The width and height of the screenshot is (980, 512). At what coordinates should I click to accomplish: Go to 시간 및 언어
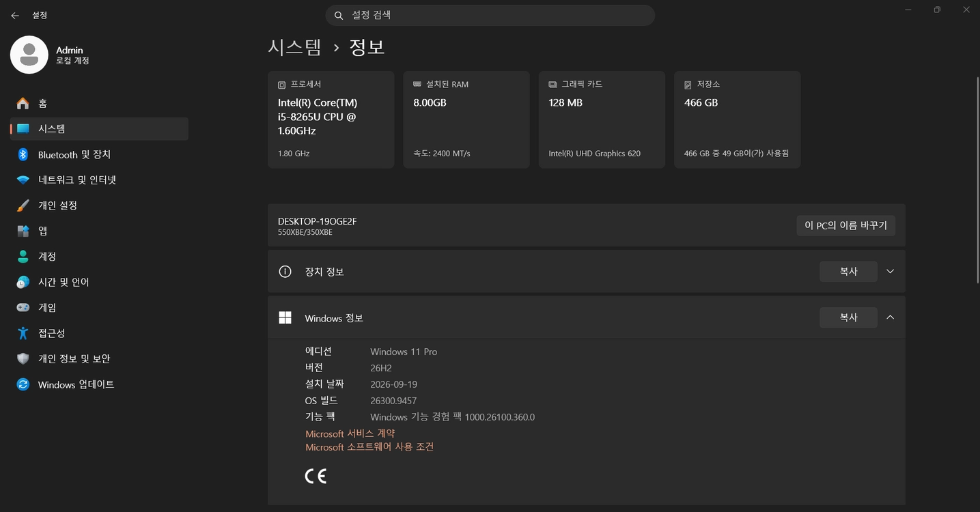coord(99,282)
